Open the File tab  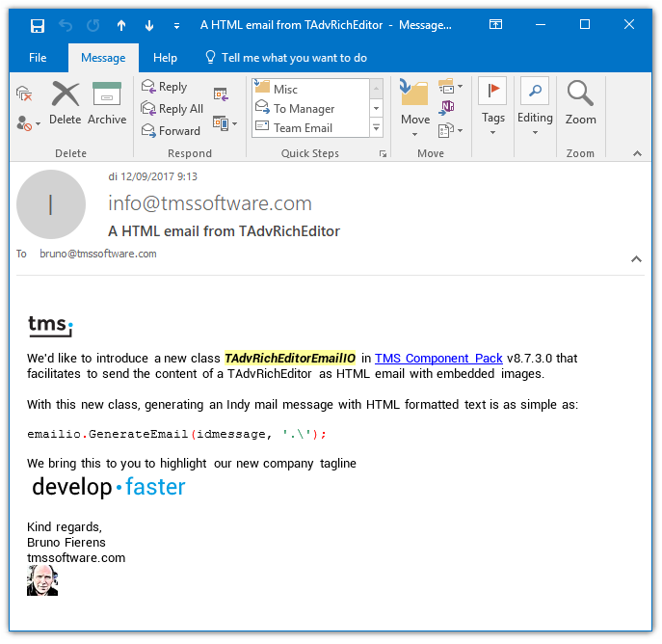point(38,58)
